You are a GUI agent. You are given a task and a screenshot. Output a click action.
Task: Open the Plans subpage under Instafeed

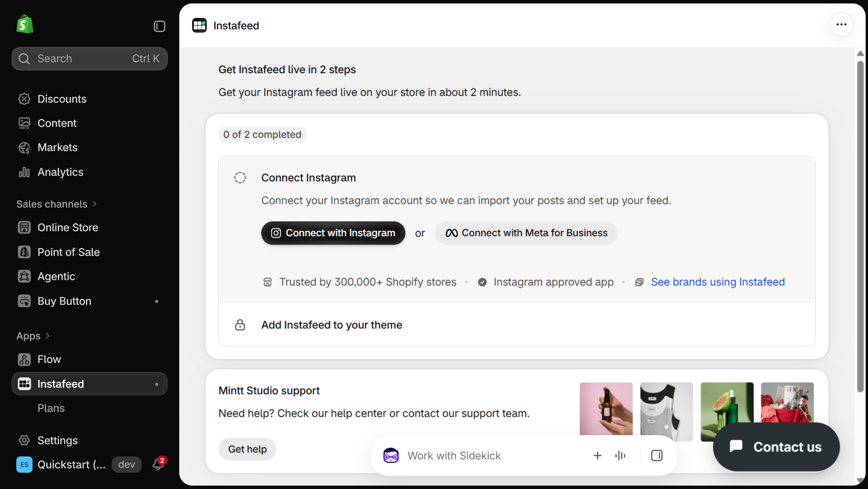51,408
